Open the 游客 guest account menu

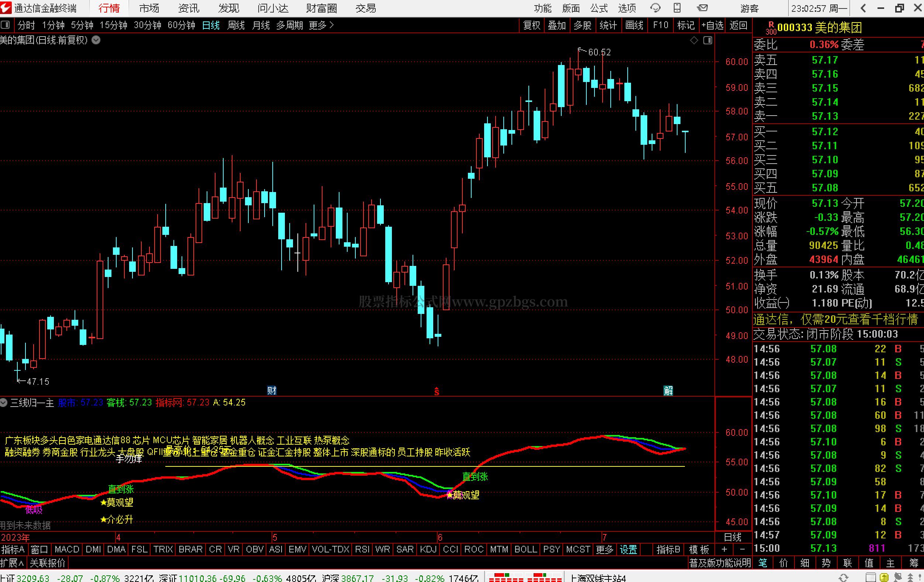749,8
